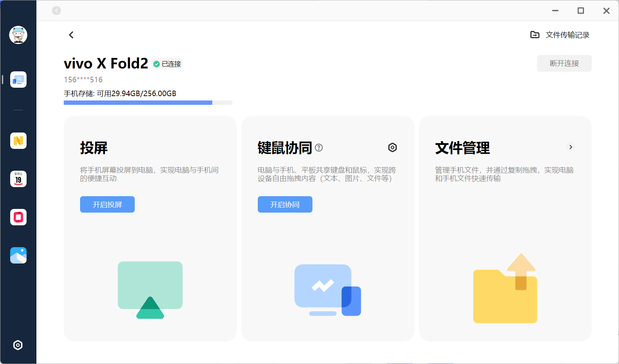619x364 pixels.
Task: Click 开启投屏 button
Action: [107, 205]
